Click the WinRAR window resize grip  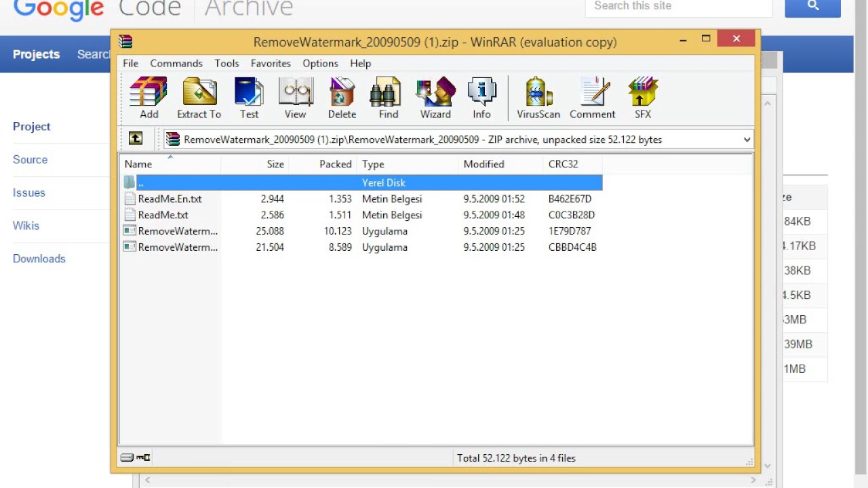click(749, 462)
